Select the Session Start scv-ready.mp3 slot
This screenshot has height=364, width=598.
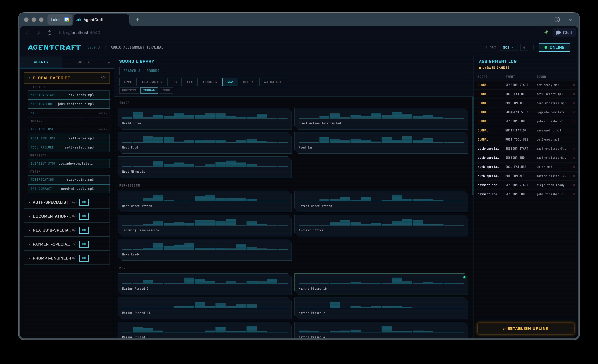tap(69, 95)
